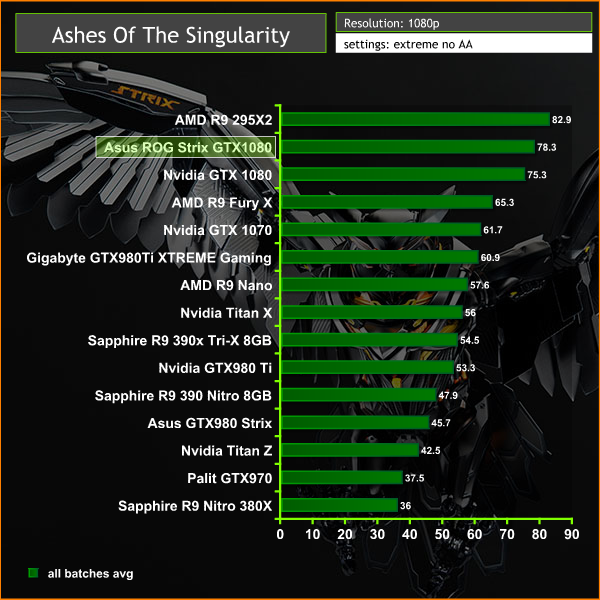
Task: Select the Nvidia GTX 1070 label
Action: tap(217, 230)
